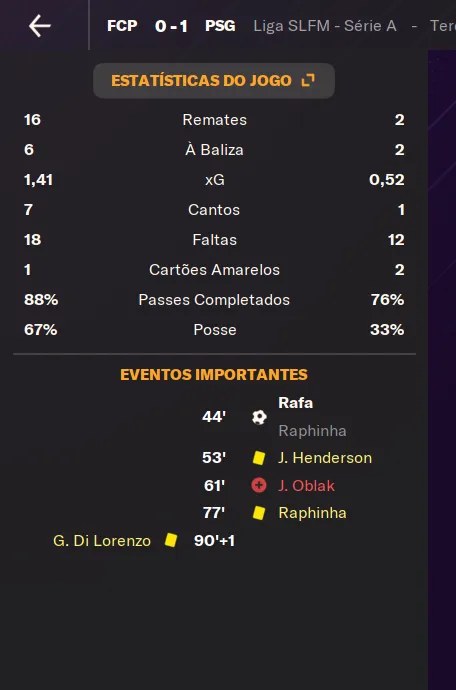
Task: Open assisting player Raphinha under Rafa
Action: 312,431
